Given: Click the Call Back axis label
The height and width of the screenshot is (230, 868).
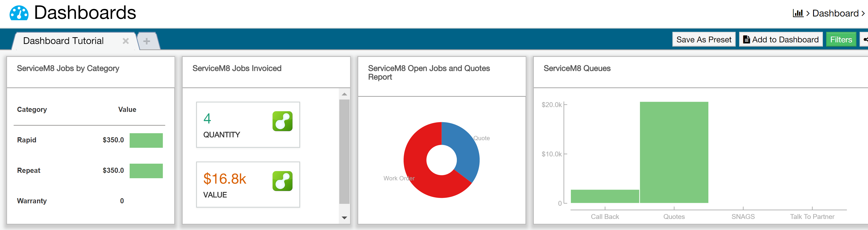Looking at the screenshot, I should [605, 217].
